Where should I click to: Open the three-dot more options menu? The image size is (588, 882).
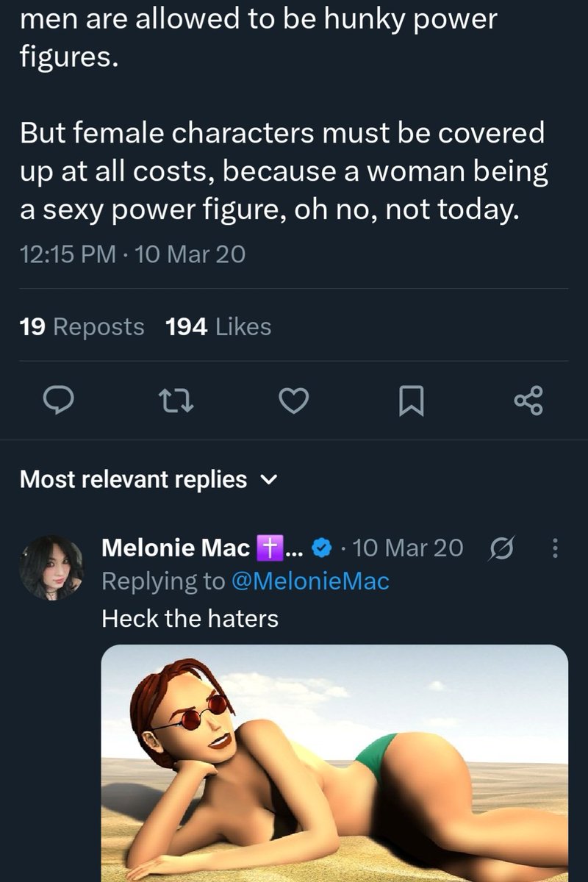[555, 548]
